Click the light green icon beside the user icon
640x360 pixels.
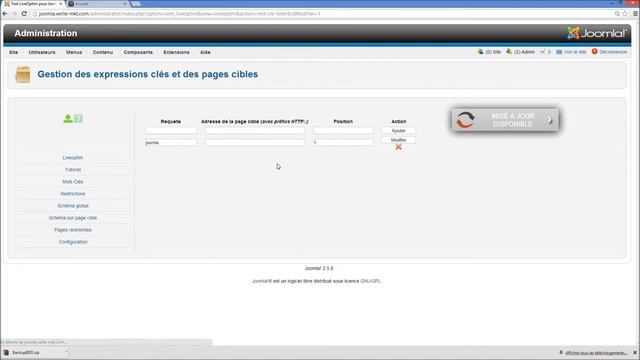[78, 118]
